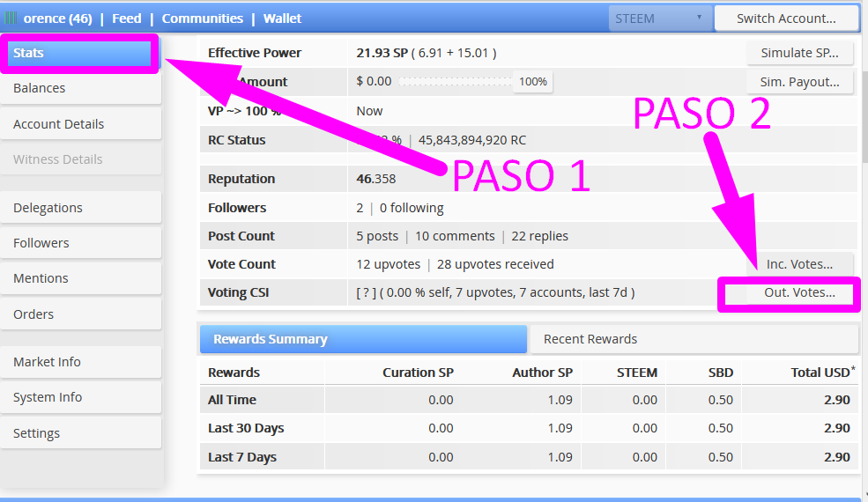Open the Balances sidebar item

(81, 88)
